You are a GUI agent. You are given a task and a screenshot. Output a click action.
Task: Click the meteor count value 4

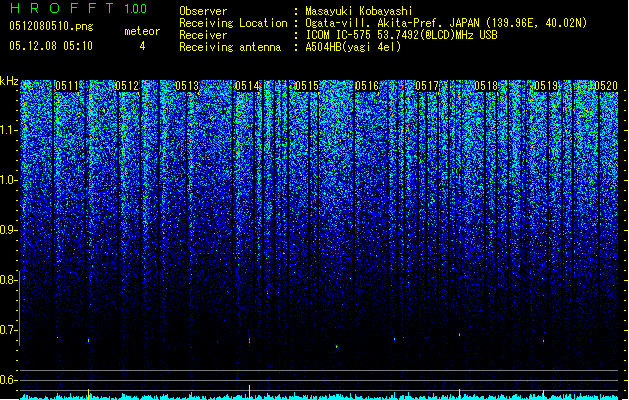pyautogui.click(x=142, y=46)
